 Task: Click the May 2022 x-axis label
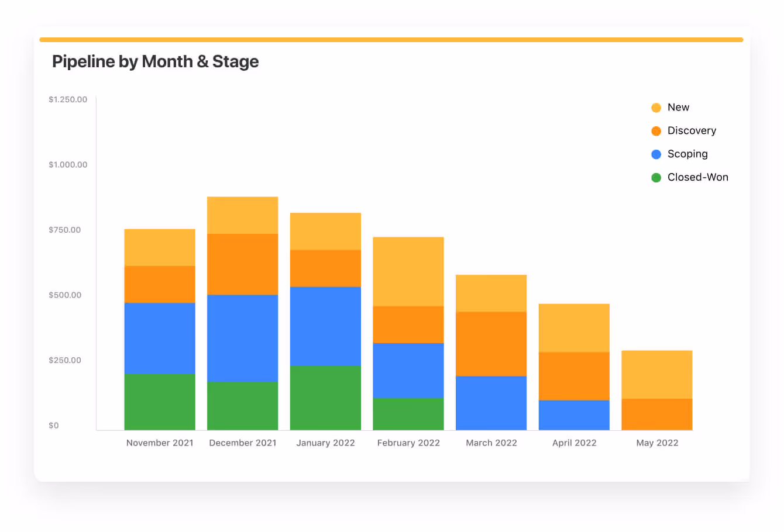[x=657, y=443]
